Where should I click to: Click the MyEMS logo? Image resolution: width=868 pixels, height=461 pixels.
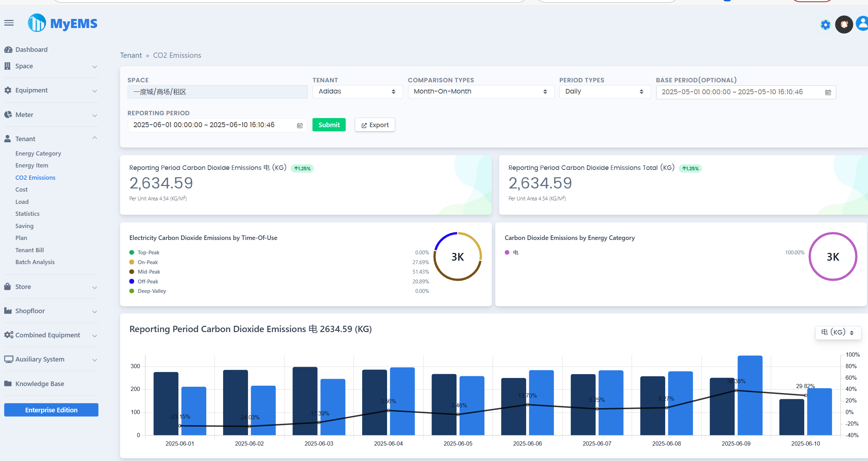[x=63, y=23]
